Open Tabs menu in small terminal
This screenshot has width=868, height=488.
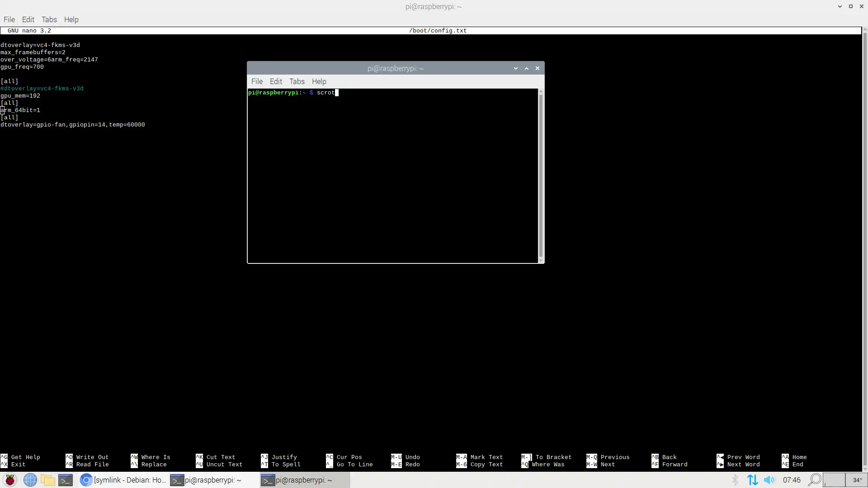[x=297, y=81]
